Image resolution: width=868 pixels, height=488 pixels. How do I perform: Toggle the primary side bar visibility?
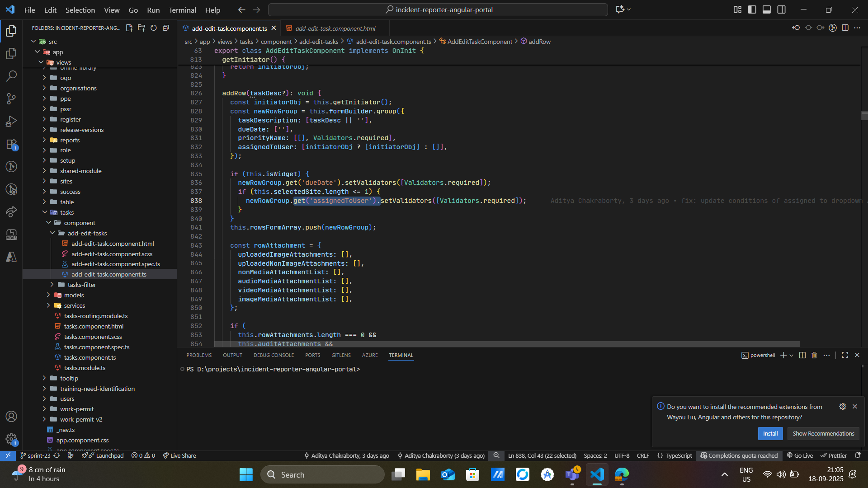[x=752, y=9]
